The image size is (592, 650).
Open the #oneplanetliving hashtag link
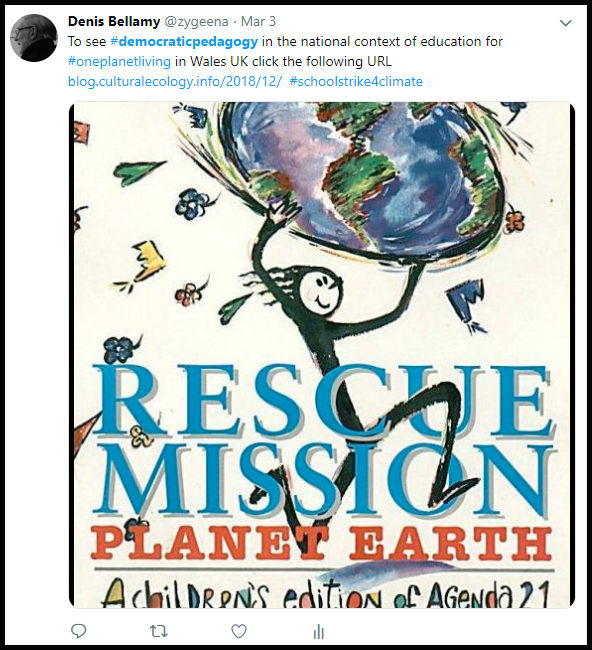[x=119, y=61]
